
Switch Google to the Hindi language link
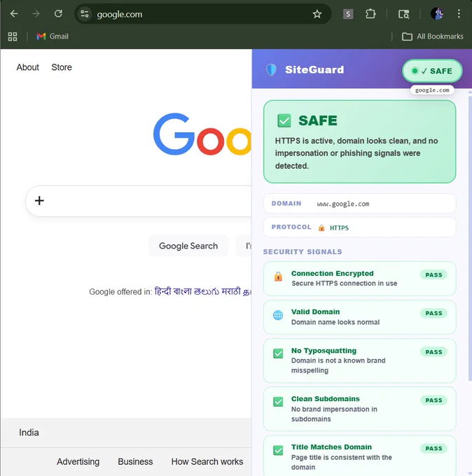(162, 291)
